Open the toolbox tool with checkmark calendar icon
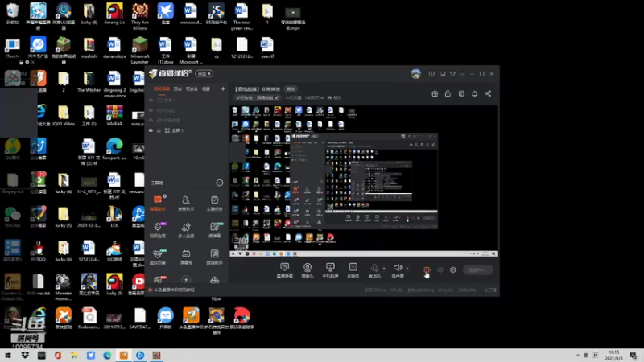 [214, 204]
